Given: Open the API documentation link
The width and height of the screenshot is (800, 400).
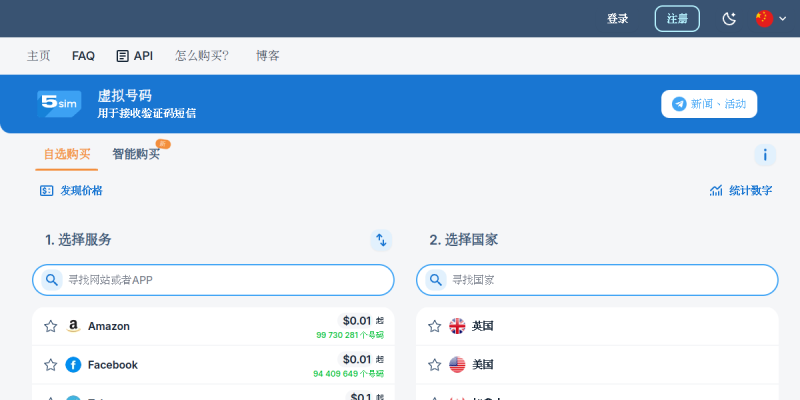Looking at the screenshot, I should (135, 56).
